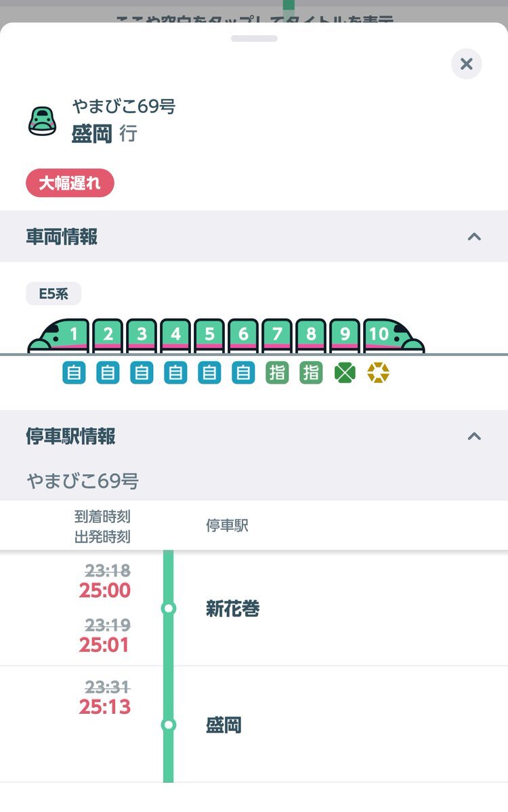Tap car number 1 of the train
This screenshot has height=812, width=508.
pos(73,334)
